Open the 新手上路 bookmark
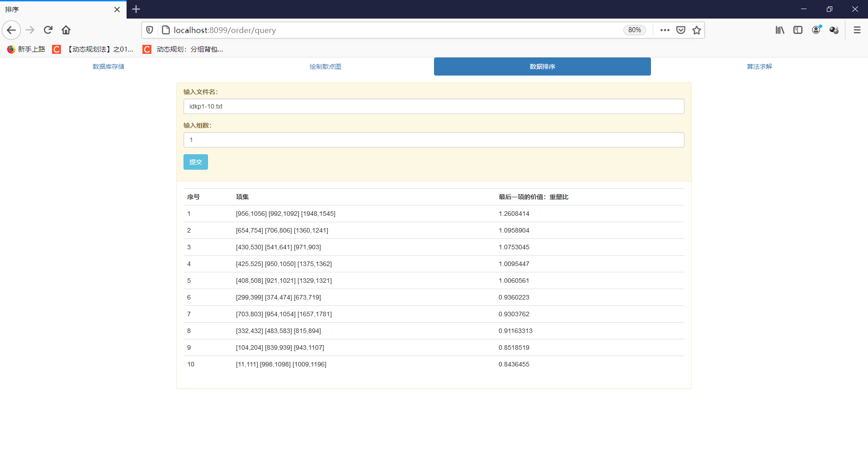 tap(26, 49)
